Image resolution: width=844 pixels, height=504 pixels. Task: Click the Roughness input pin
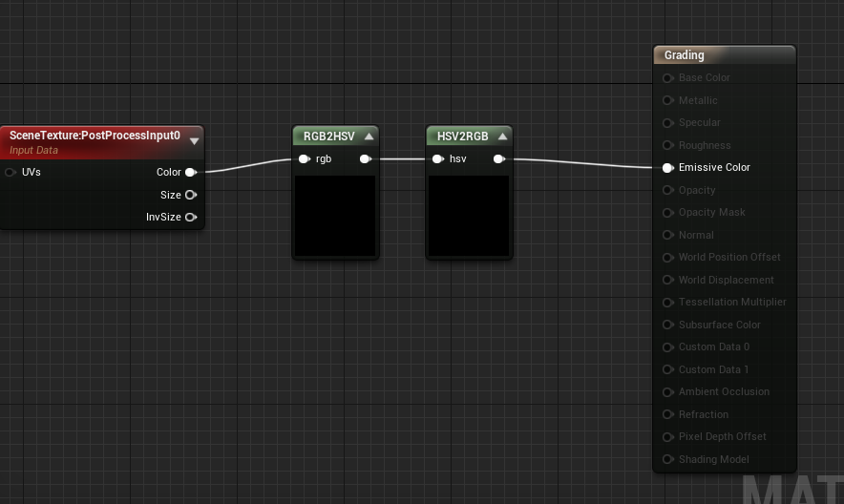point(668,145)
